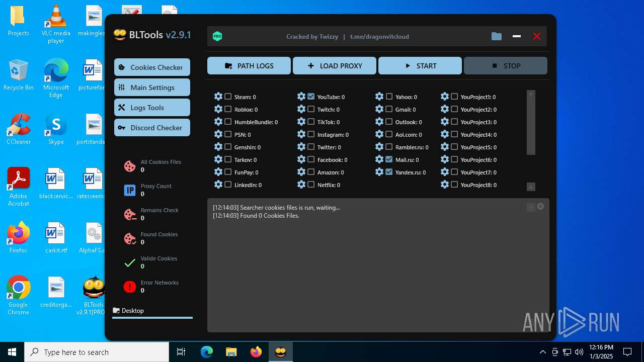Enable the Twitch checkbox
644x362 pixels.
[x=311, y=109]
